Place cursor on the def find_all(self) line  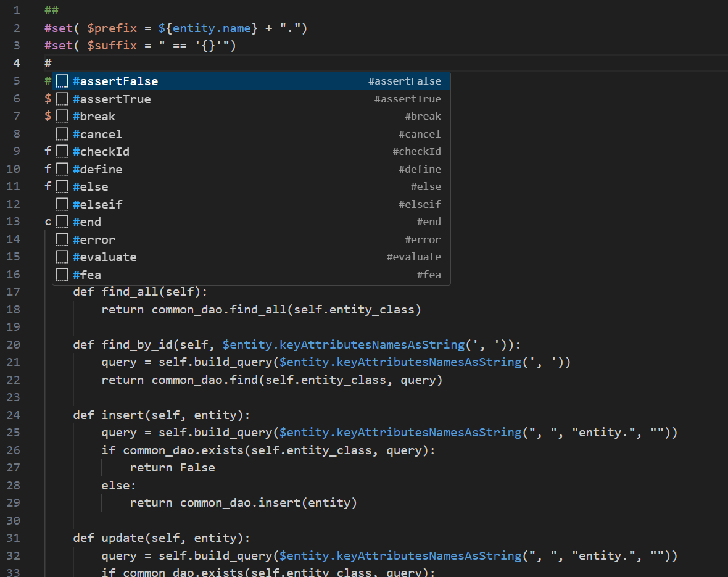[x=140, y=292]
